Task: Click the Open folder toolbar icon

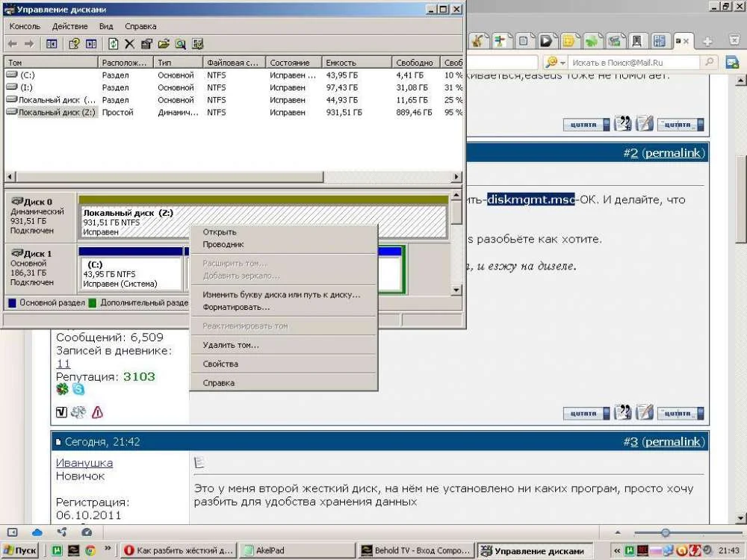Action: tap(164, 44)
